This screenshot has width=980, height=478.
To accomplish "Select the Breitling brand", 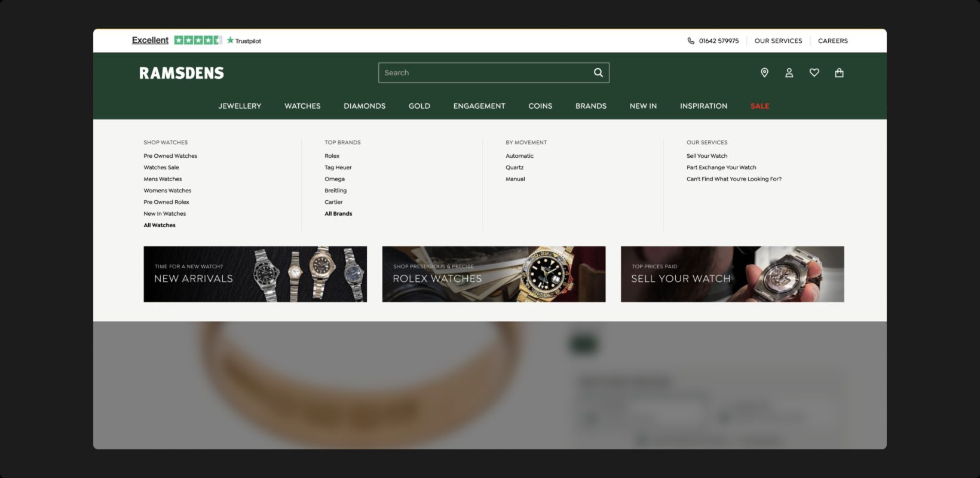I will click(x=336, y=191).
